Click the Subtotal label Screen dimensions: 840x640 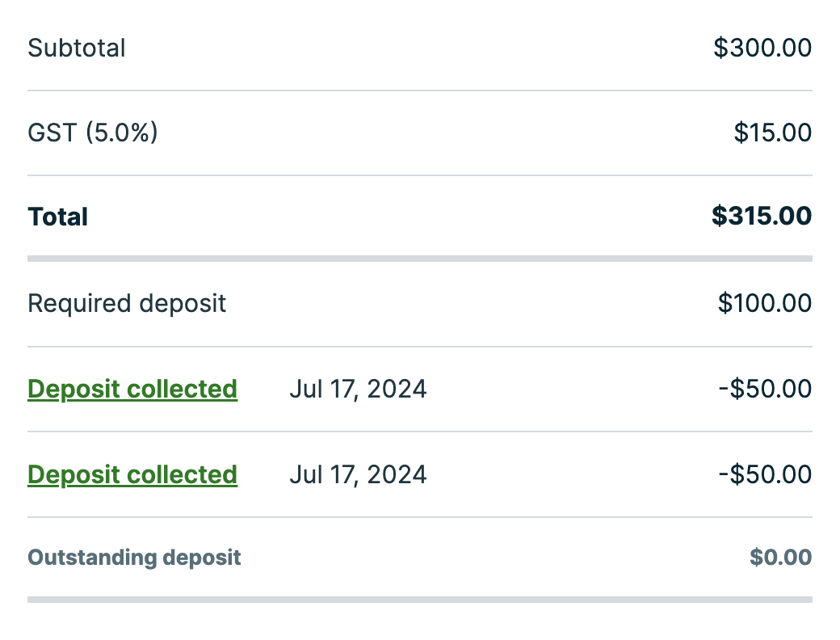point(77,48)
